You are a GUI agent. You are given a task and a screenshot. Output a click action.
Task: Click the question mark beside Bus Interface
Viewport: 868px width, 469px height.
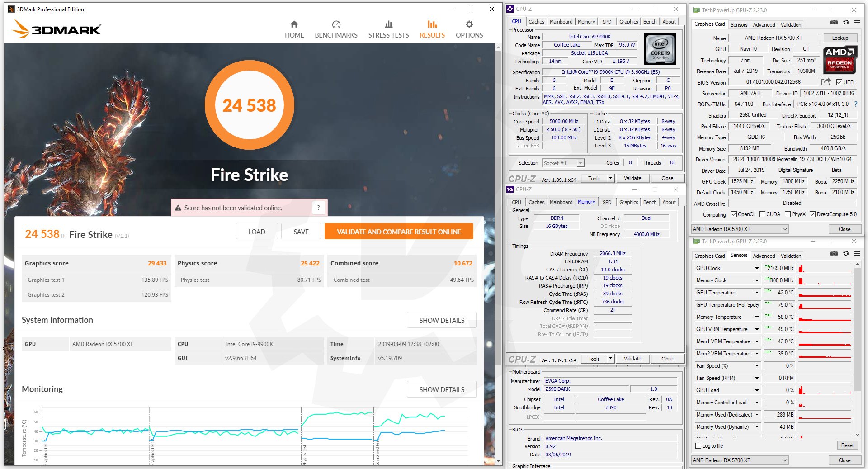pos(855,104)
